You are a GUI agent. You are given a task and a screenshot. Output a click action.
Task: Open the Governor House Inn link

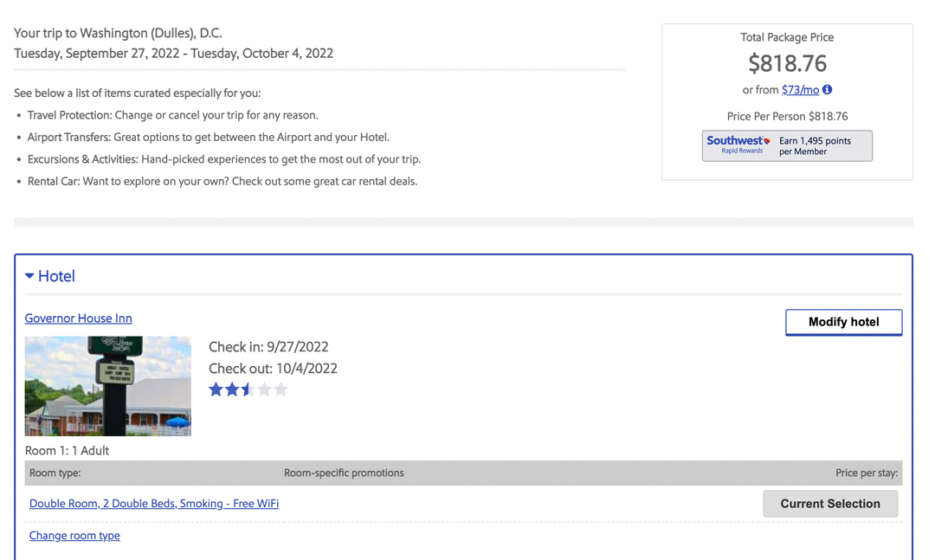pos(78,319)
